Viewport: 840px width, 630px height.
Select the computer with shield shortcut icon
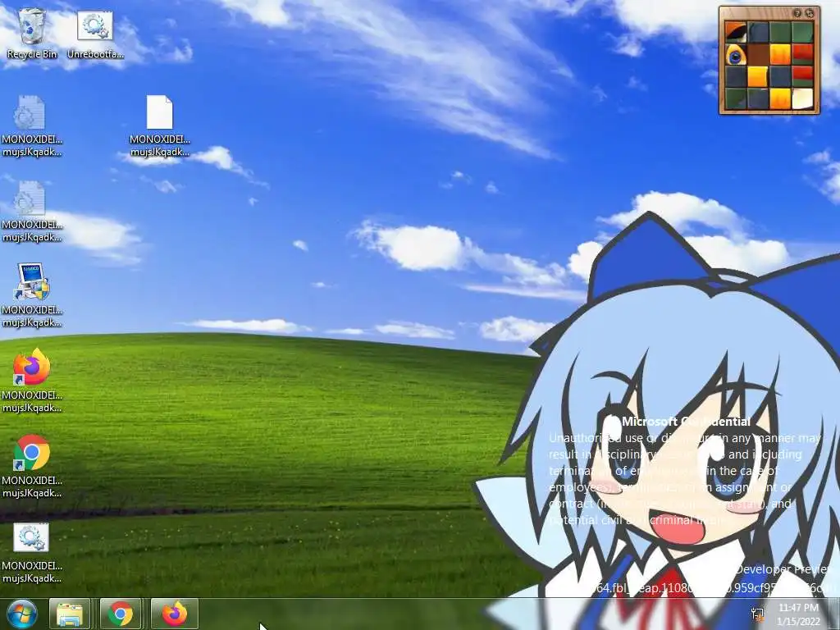(x=32, y=282)
